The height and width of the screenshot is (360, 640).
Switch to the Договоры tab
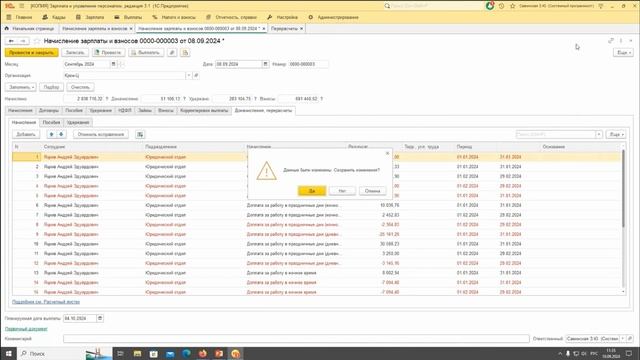(x=49, y=111)
